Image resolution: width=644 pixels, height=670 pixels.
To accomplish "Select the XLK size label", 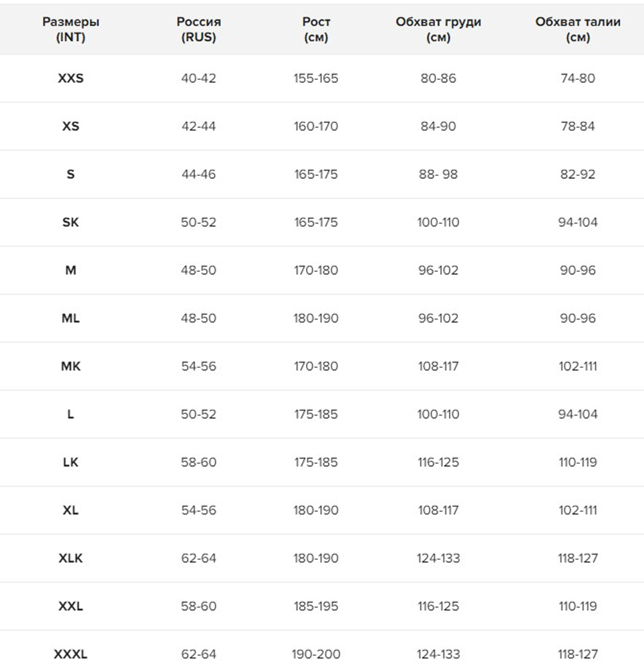I will click(71, 558).
